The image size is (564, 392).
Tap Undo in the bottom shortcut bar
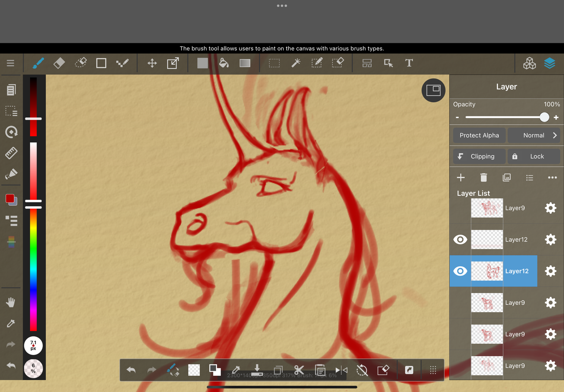[131, 370]
